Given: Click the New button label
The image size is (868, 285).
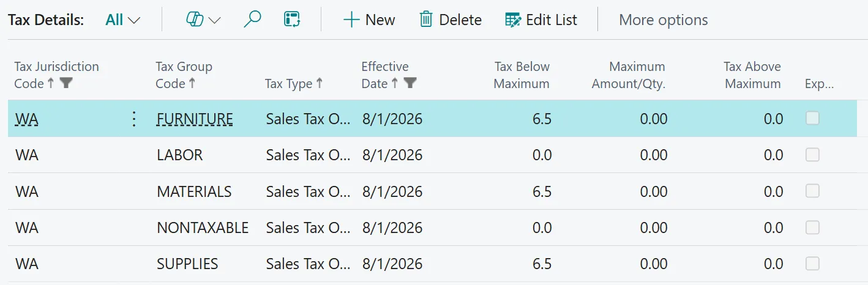Looking at the screenshot, I should tap(380, 20).
